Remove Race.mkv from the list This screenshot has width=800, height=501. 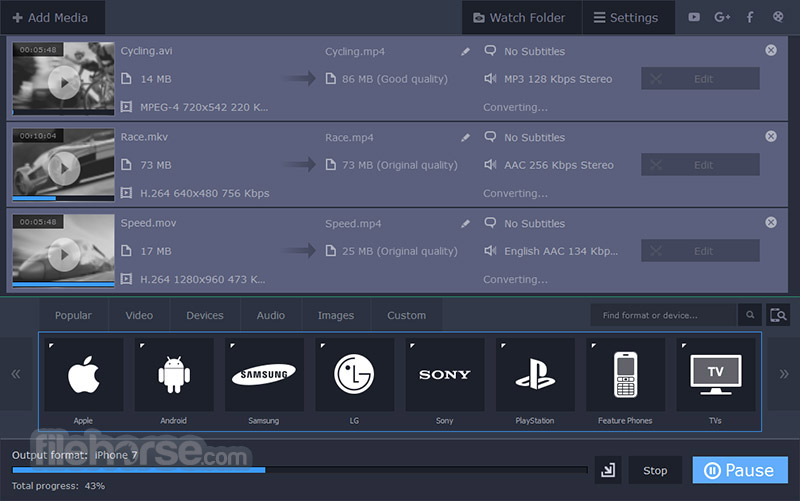coord(771,136)
